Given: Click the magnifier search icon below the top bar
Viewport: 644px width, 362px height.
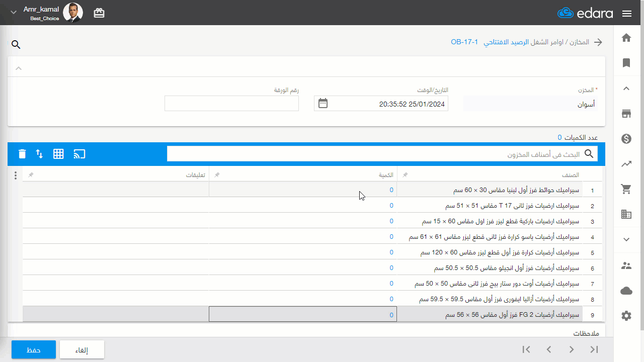Looking at the screenshot, I should [x=16, y=45].
